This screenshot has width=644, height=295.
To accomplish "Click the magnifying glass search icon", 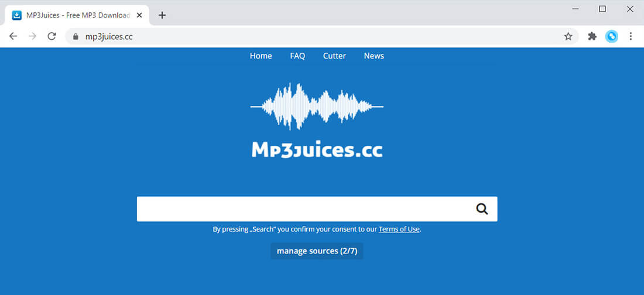I will point(482,209).
